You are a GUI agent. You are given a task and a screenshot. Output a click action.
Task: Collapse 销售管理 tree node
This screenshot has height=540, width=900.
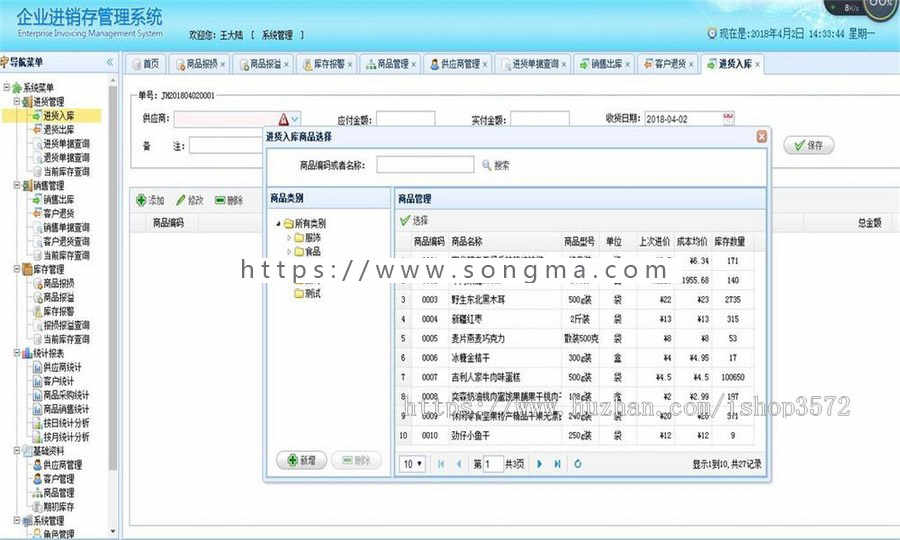(x=17, y=185)
